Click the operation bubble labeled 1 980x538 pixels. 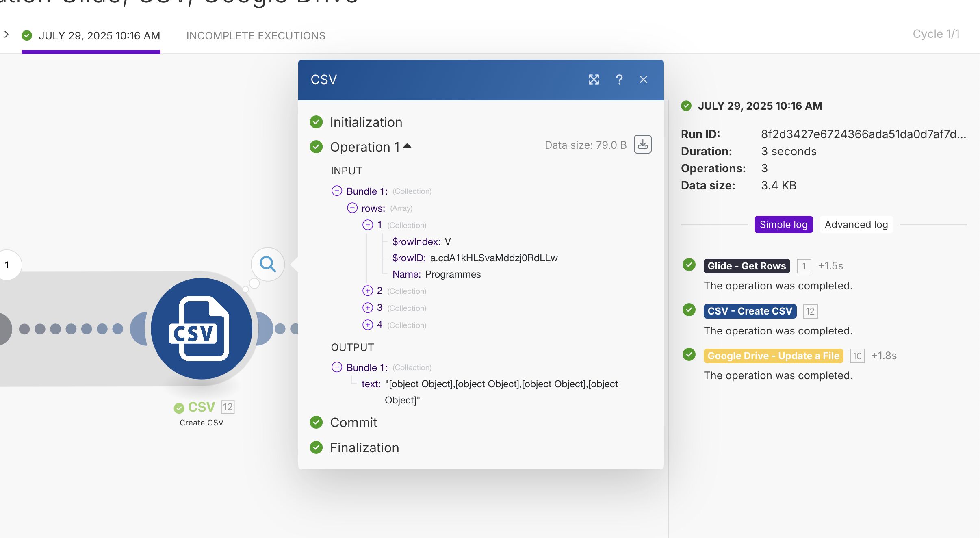click(x=7, y=265)
